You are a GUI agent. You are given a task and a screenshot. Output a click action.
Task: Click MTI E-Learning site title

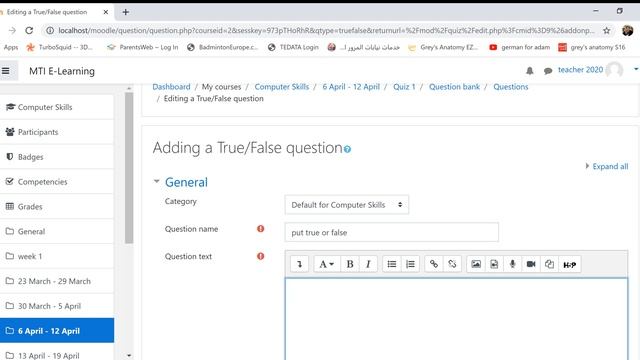62,71
